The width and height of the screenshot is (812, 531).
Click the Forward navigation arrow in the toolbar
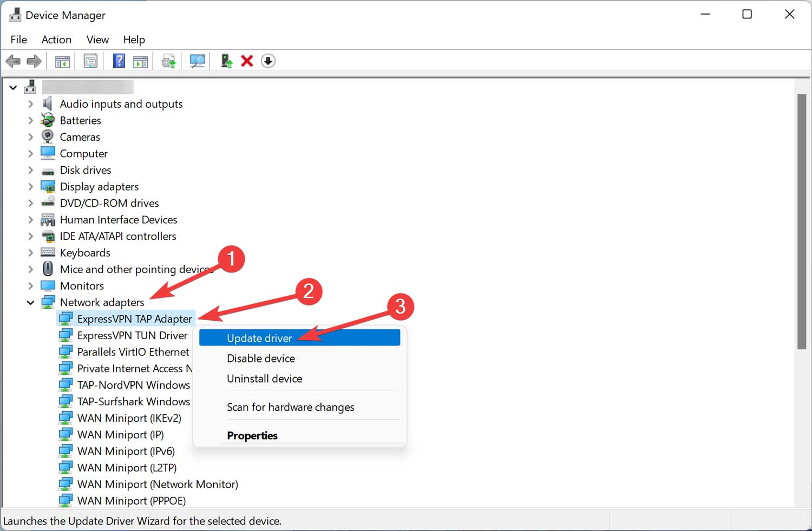(x=34, y=61)
